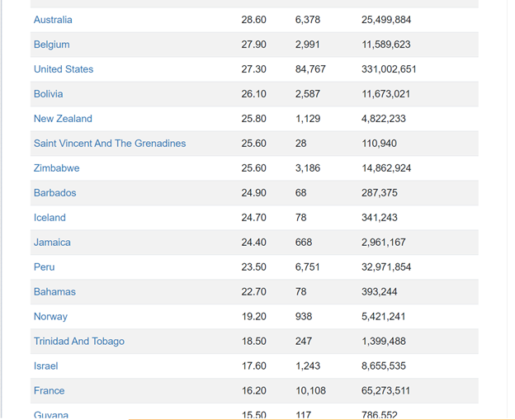Viewport: 515px width, 420px height.
Task: Open the Israel country link
Action: [45, 366]
